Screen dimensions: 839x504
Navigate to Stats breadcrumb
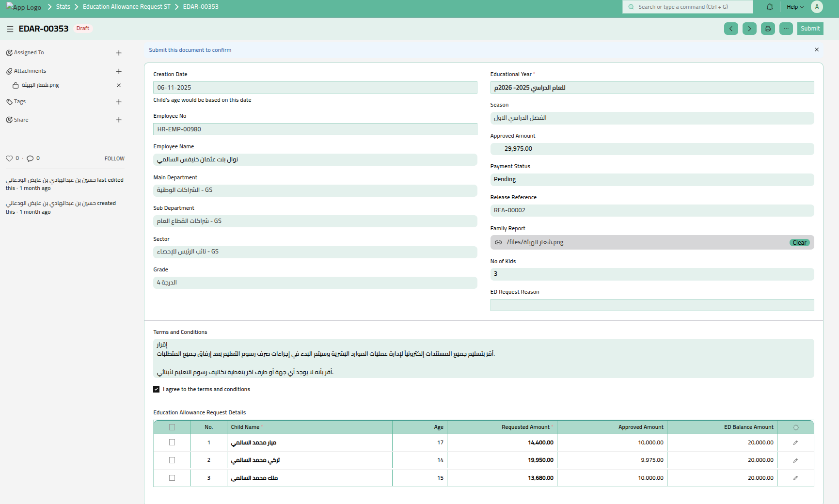[63, 7]
